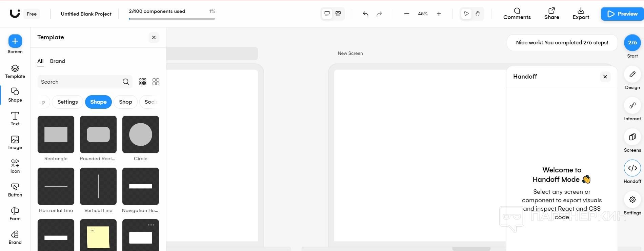Add a new Screen with plus button
The image size is (644, 251).
(x=15, y=41)
